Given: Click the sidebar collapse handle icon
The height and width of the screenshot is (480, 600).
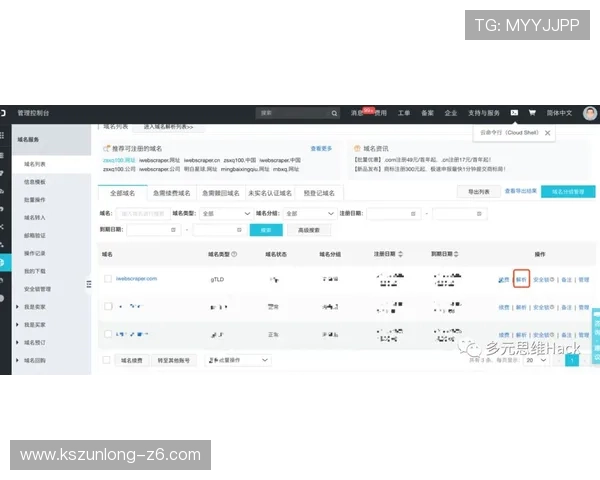Looking at the screenshot, I should 89,284.
